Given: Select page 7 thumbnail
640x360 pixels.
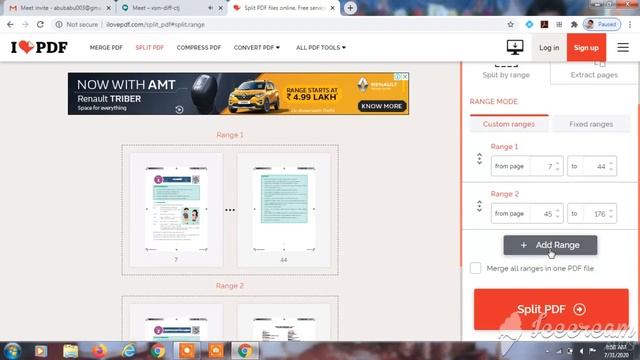Looking at the screenshot, I should [x=176, y=210].
